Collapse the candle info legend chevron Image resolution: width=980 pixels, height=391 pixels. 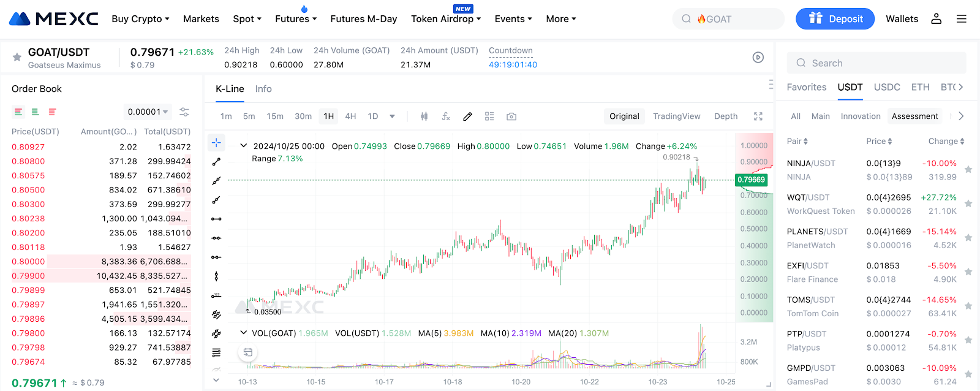(243, 146)
